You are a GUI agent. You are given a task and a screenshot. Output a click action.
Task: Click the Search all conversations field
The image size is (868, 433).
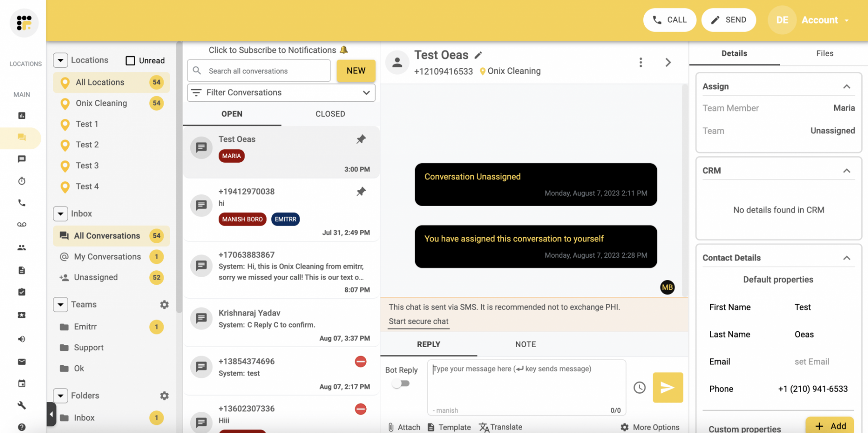pos(258,71)
